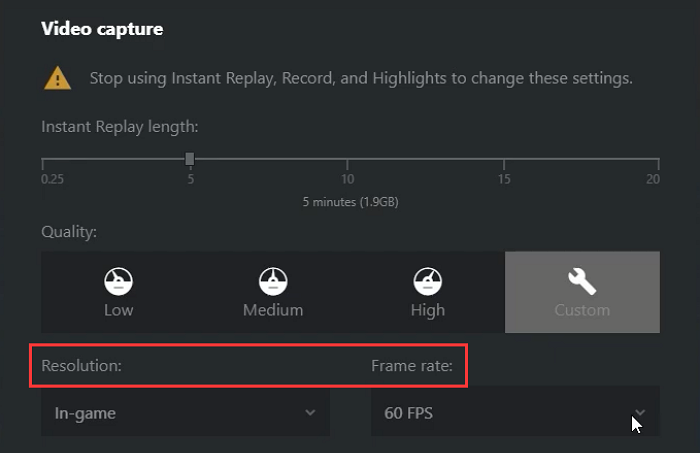Set replay slider to the 0.25 mark
The width and height of the screenshot is (700, 453).
click(x=42, y=160)
